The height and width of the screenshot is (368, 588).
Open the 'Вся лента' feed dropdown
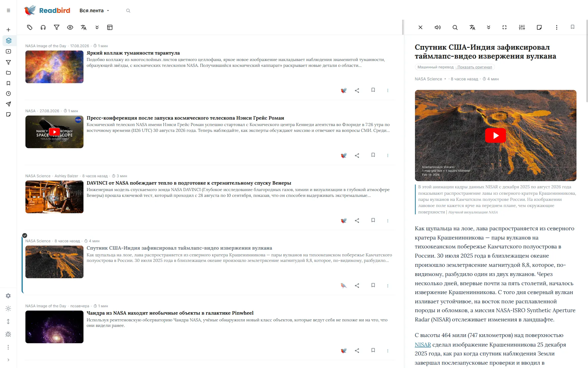point(94,10)
